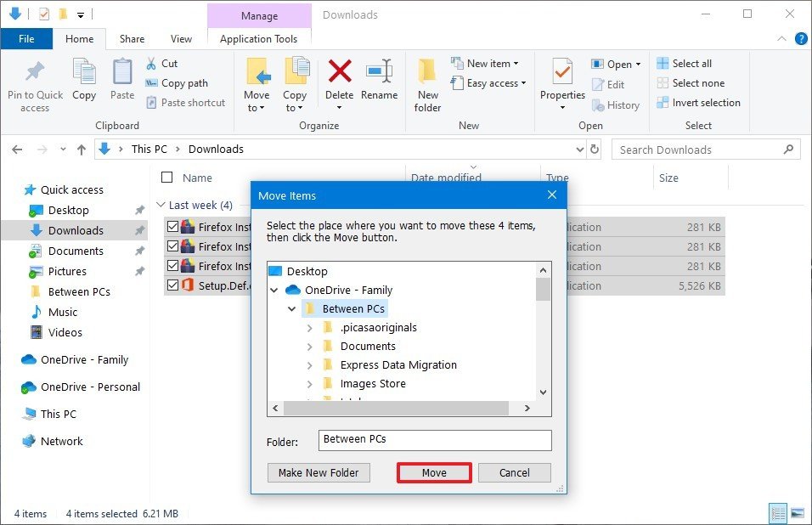Open the blue Help question icon
812x525 pixels.
click(x=801, y=39)
